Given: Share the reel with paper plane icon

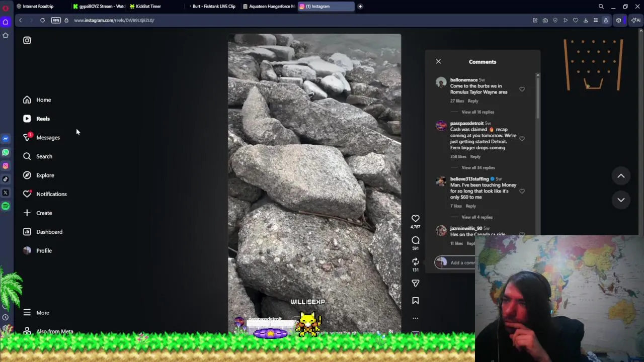Looking at the screenshot, I should coord(415,283).
